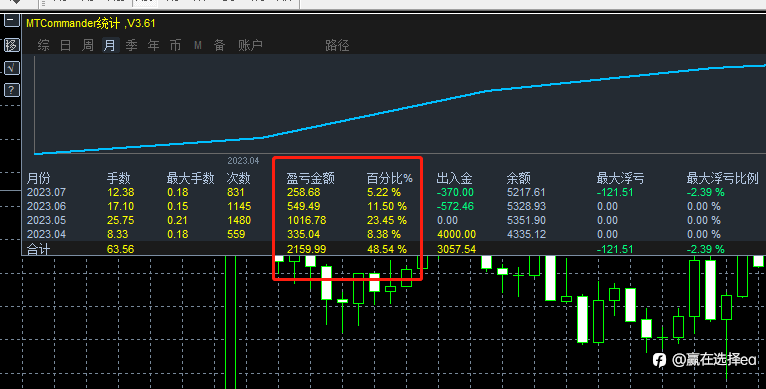Click trade count 1145

pos(239,206)
